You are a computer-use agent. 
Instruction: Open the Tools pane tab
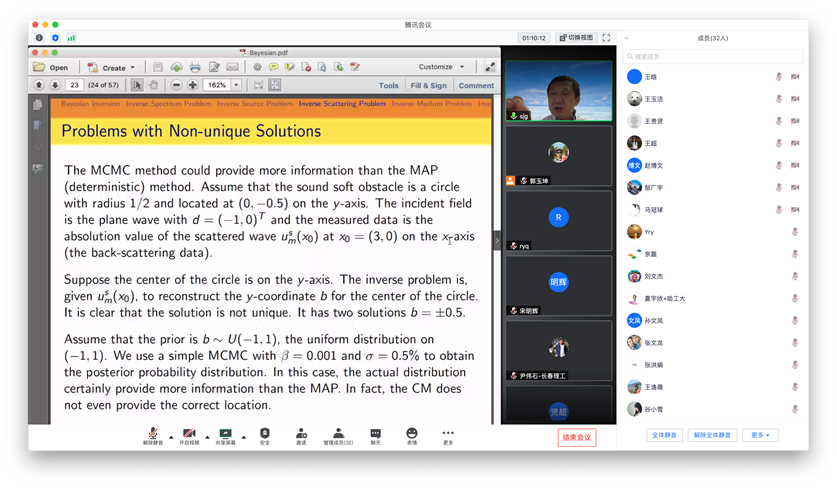388,86
